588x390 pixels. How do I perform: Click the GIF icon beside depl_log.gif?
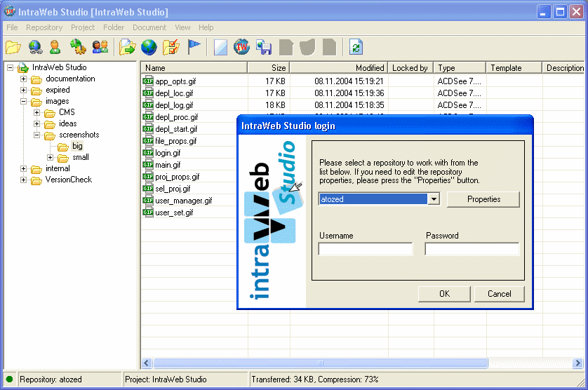148,105
